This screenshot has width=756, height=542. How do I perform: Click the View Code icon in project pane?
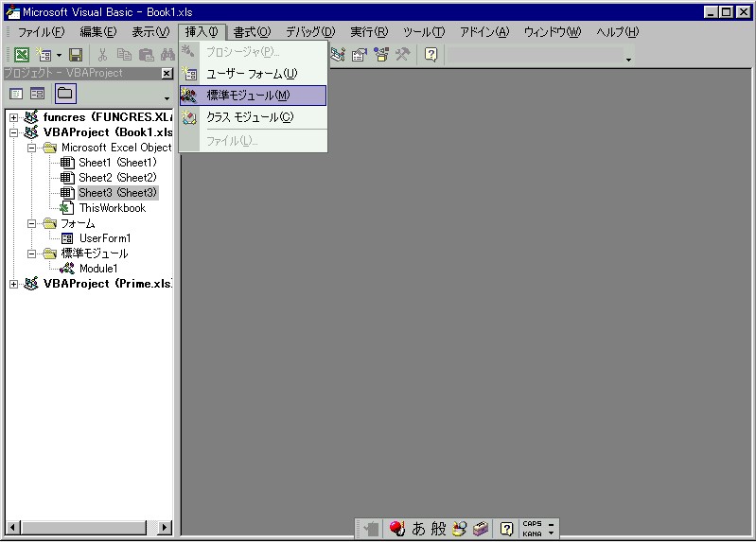16,94
